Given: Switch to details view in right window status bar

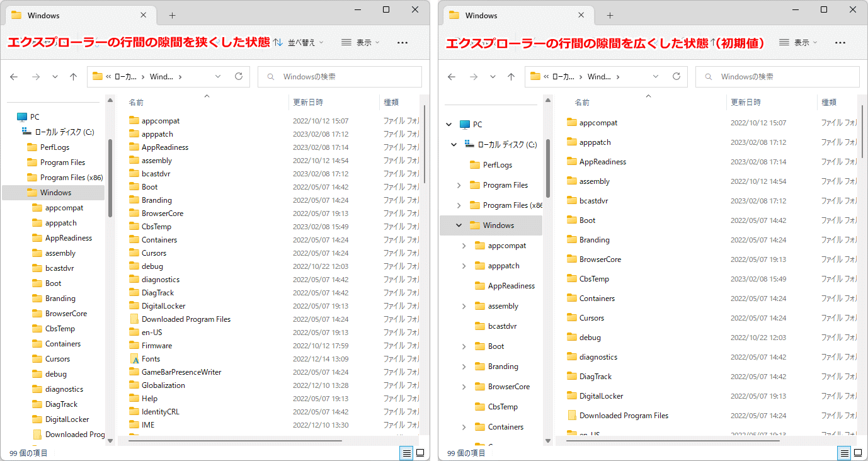Looking at the screenshot, I should (x=844, y=453).
